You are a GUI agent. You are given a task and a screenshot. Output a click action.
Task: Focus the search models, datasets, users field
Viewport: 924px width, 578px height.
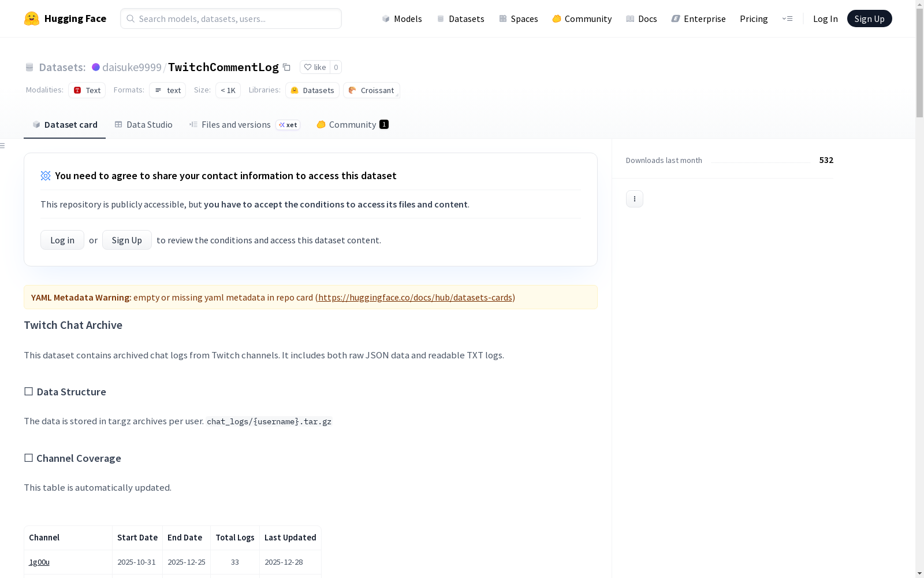pyautogui.click(x=231, y=18)
